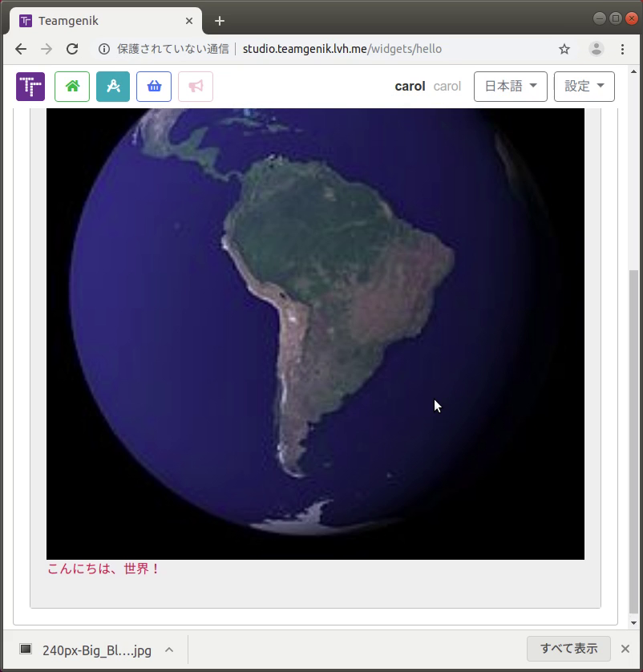Click the gray carol label
Viewport: 643px width, 672px height.
tap(447, 87)
